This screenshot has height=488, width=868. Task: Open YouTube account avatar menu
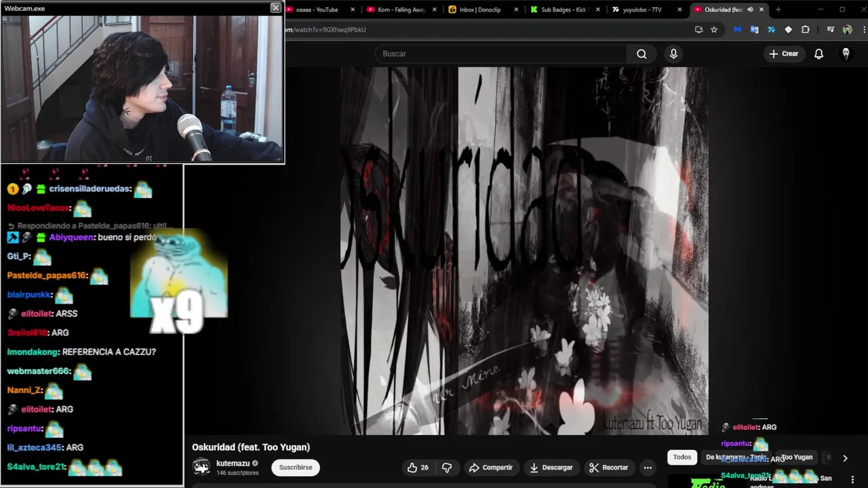pyautogui.click(x=846, y=54)
